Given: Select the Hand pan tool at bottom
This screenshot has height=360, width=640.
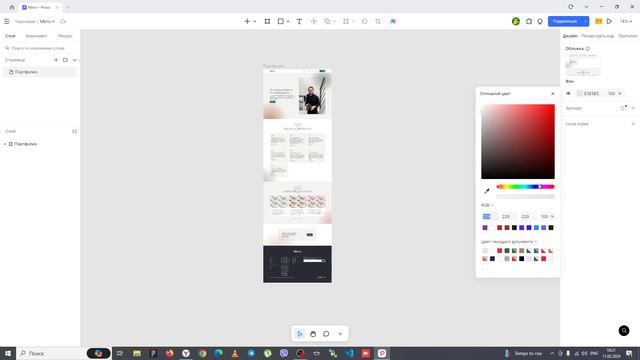Looking at the screenshot, I should [313, 334].
